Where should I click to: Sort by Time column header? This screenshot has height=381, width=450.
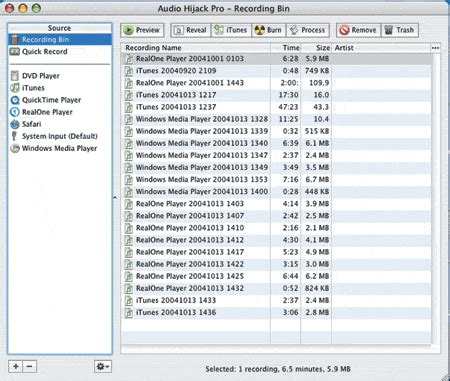pos(286,48)
